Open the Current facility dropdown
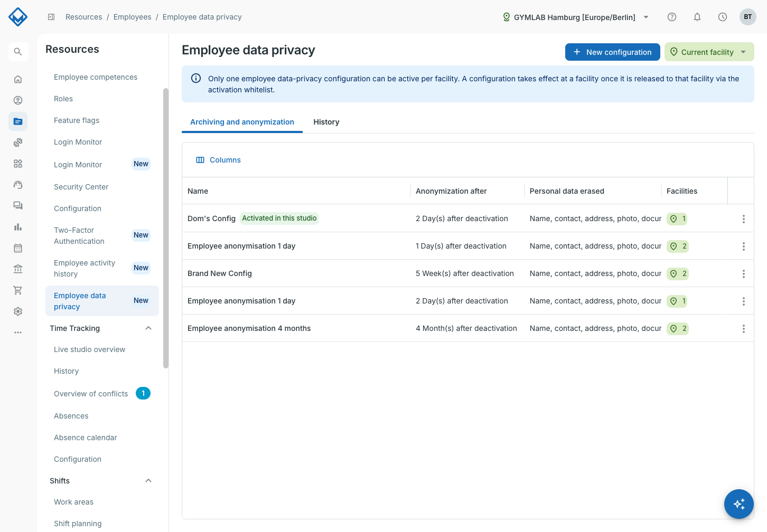The image size is (767, 532). 709,52
